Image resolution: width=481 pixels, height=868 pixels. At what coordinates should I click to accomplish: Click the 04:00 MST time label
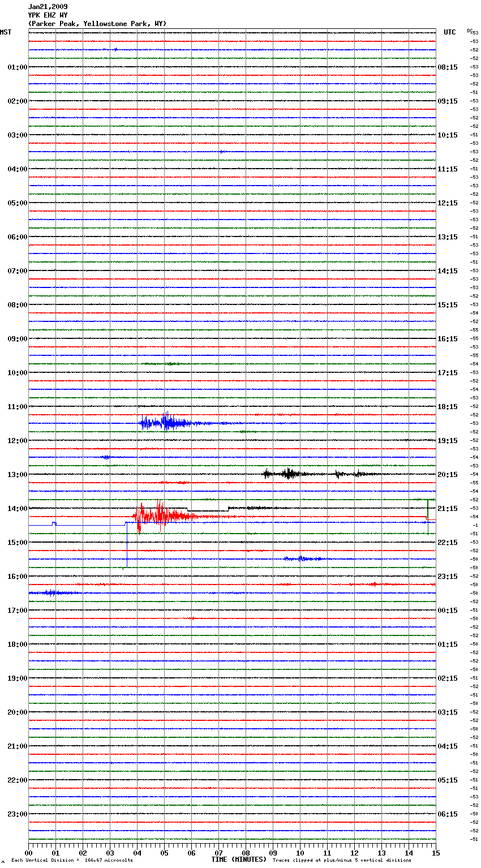(x=18, y=169)
